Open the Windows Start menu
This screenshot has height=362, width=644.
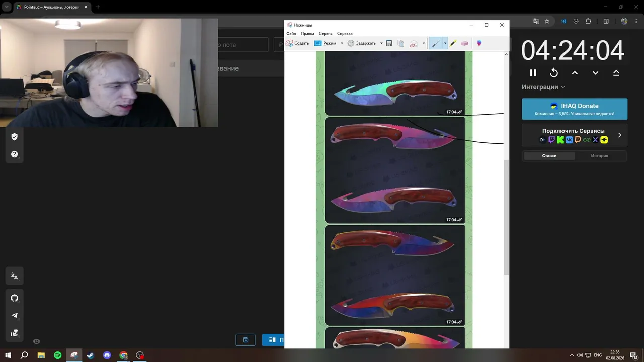[x=8, y=355]
